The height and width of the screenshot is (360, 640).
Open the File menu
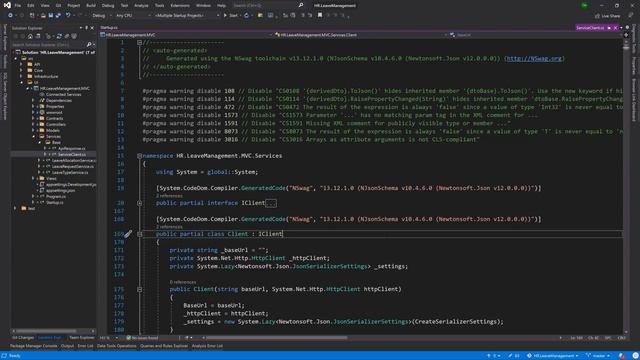[x=18, y=5]
